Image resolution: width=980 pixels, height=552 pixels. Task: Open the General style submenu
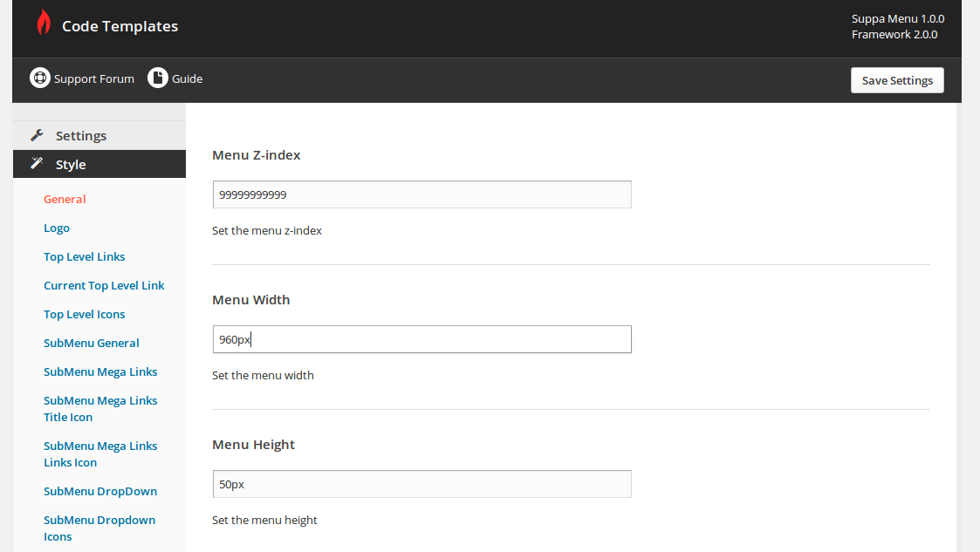click(x=65, y=199)
